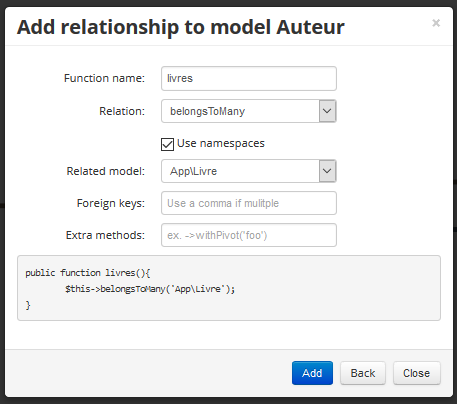Click the generated PHP code preview block
457x404 pixels.
tap(229, 288)
